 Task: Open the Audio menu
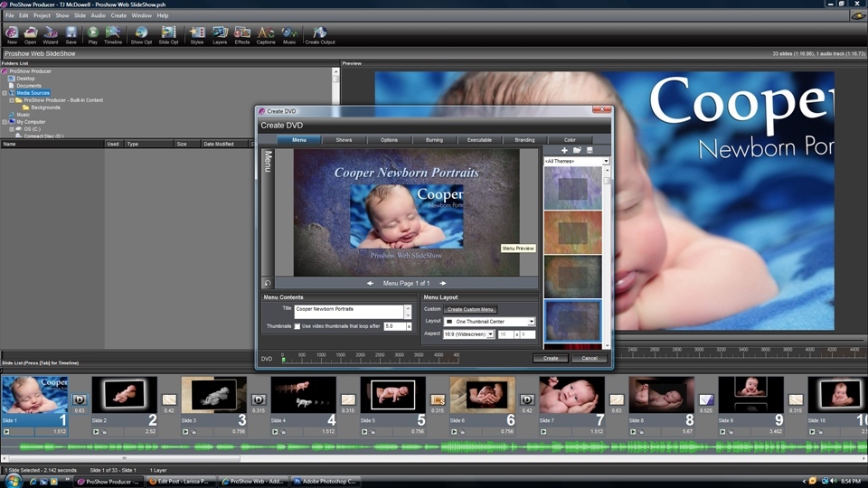98,15
